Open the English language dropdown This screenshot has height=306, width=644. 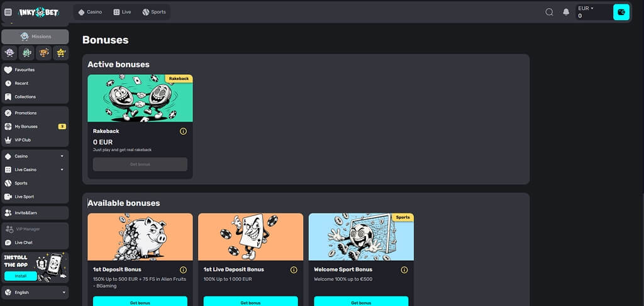(35, 292)
